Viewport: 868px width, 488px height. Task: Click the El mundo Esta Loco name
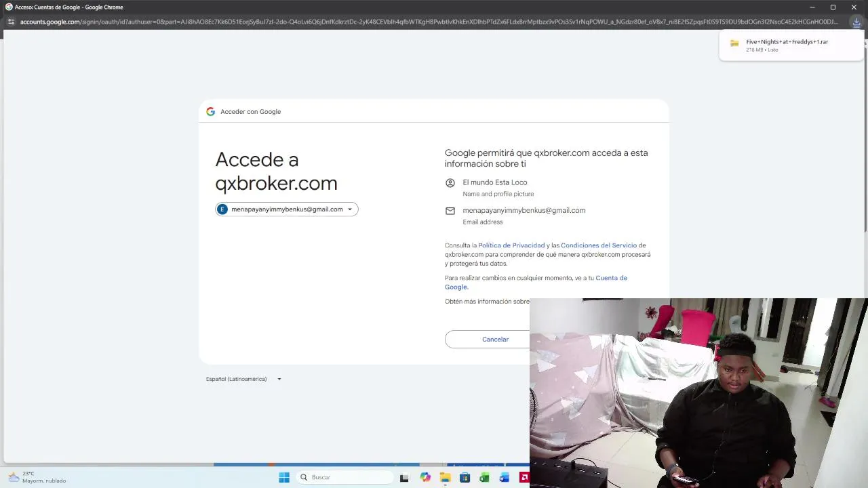(x=495, y=182)
